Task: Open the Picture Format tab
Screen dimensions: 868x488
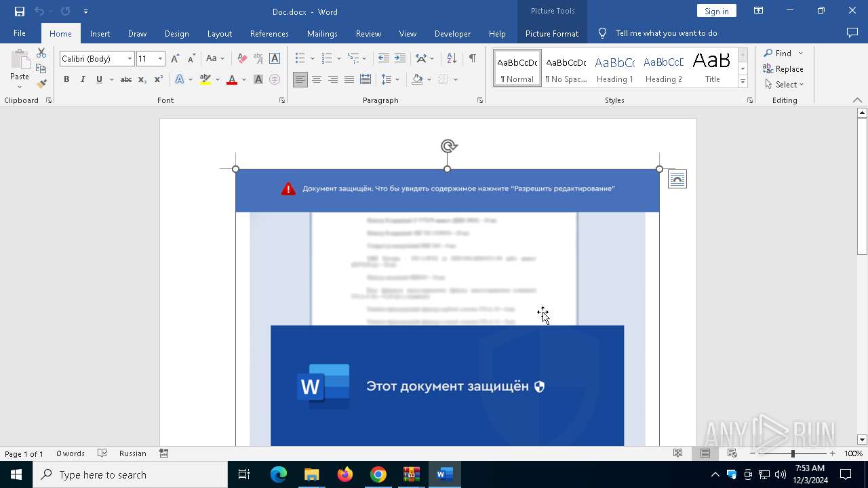Action: (x=552, y=33)
